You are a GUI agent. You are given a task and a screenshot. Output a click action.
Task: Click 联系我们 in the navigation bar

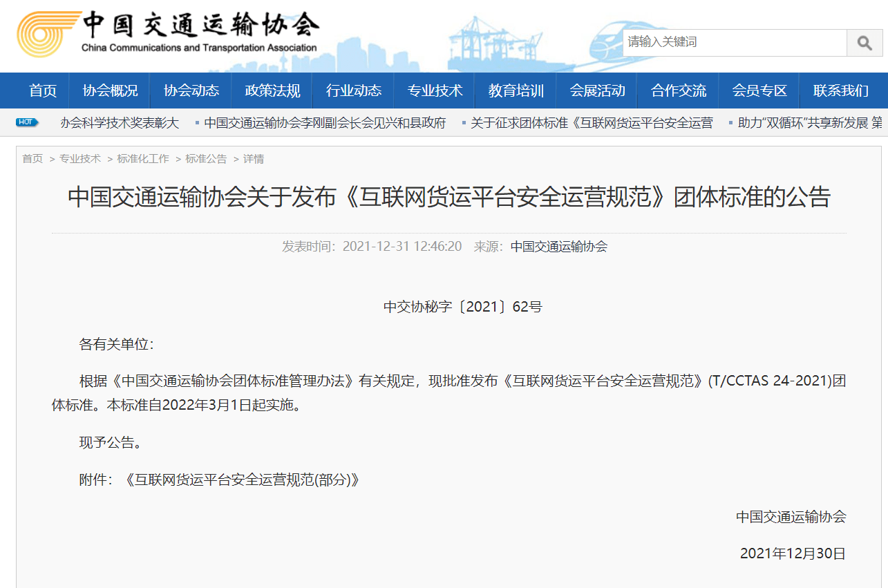[841, 91]
